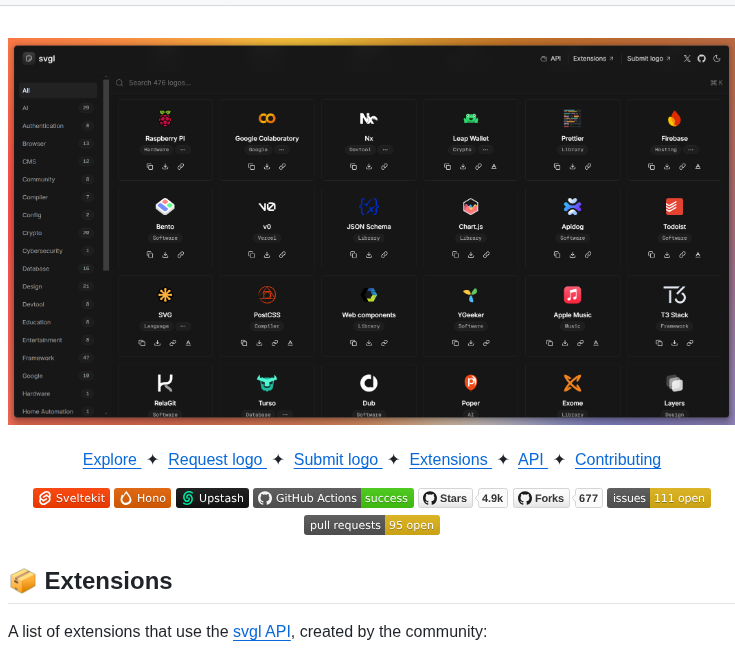Viewport: 735px width, 648px height.
Task: Click the Hono badge
Action: coord(142,498)
